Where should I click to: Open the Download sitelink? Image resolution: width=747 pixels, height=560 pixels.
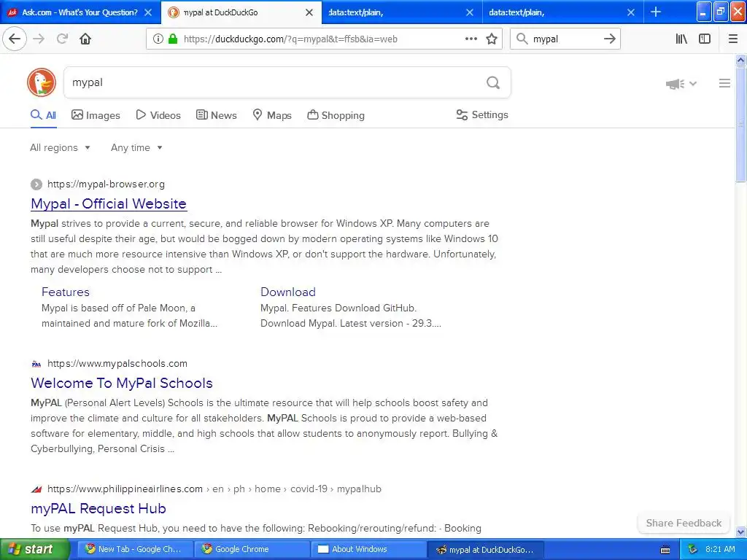point(287,292)
